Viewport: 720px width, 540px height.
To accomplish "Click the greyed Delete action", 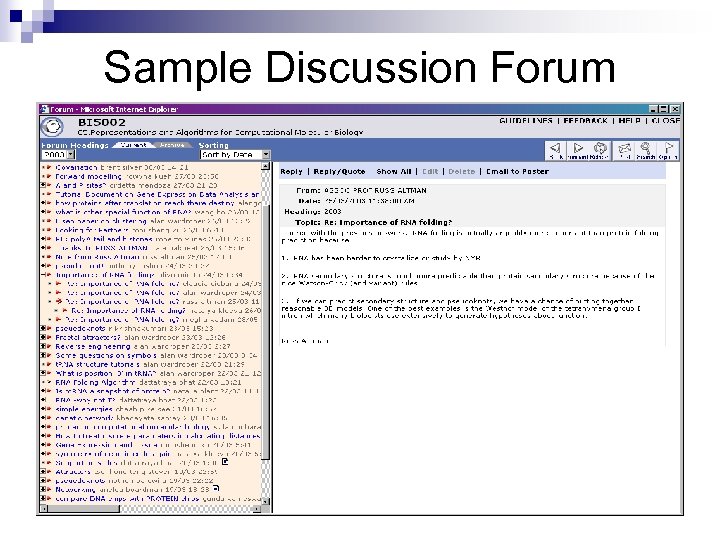I will 461,171.
